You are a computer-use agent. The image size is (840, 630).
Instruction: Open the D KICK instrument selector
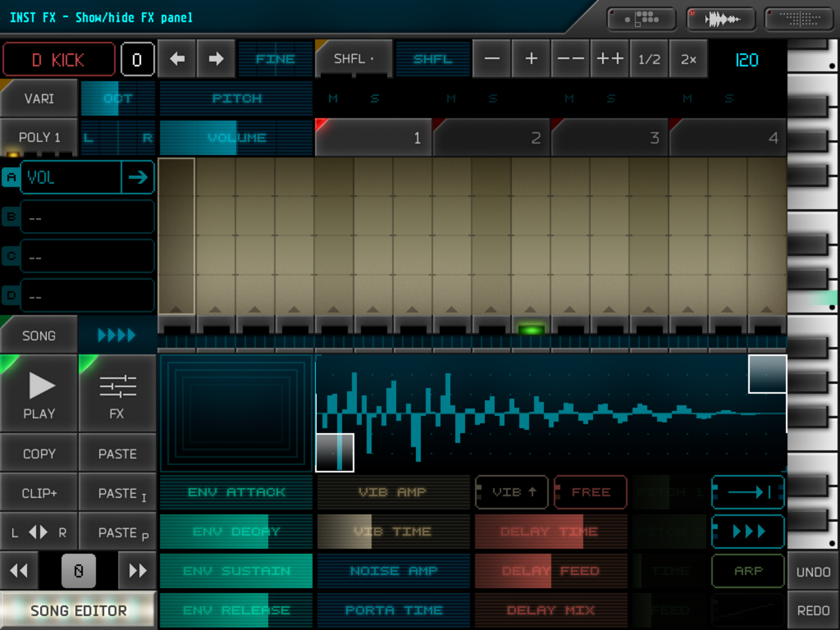click(59, 60)
